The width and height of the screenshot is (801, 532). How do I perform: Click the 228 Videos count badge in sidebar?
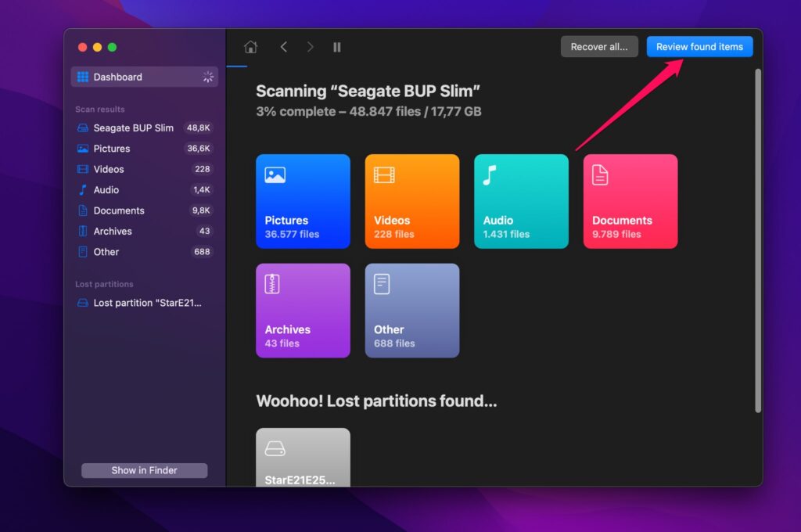pos(203,169)
